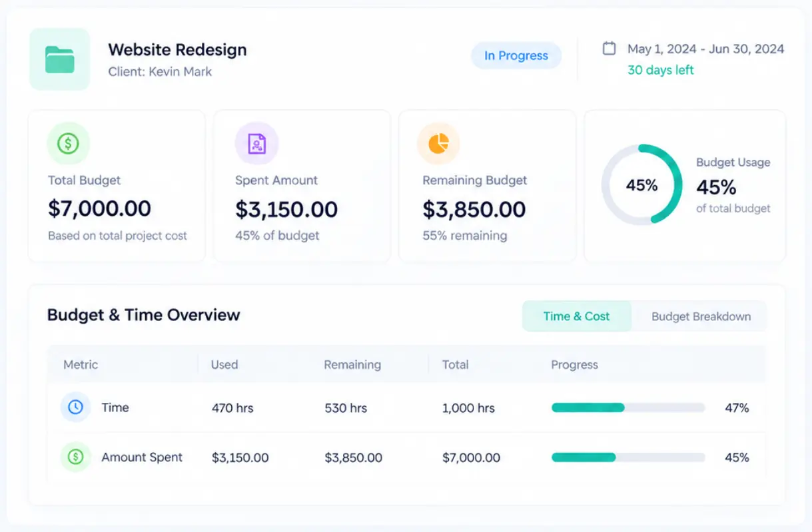This screenshot has height=532, width=812.
Task: Click the 55% remaining caption
Action: 464,236
